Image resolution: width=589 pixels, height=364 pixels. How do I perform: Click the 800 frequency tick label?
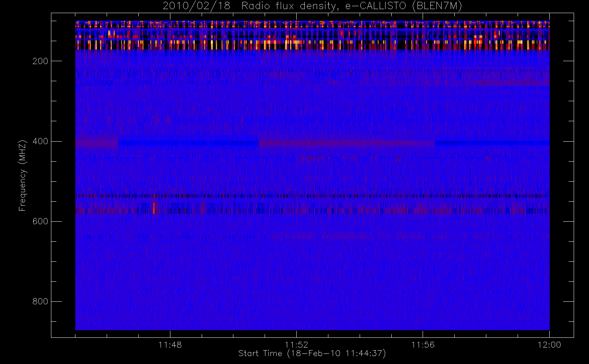pyautogui.click(x=40, y=301)
